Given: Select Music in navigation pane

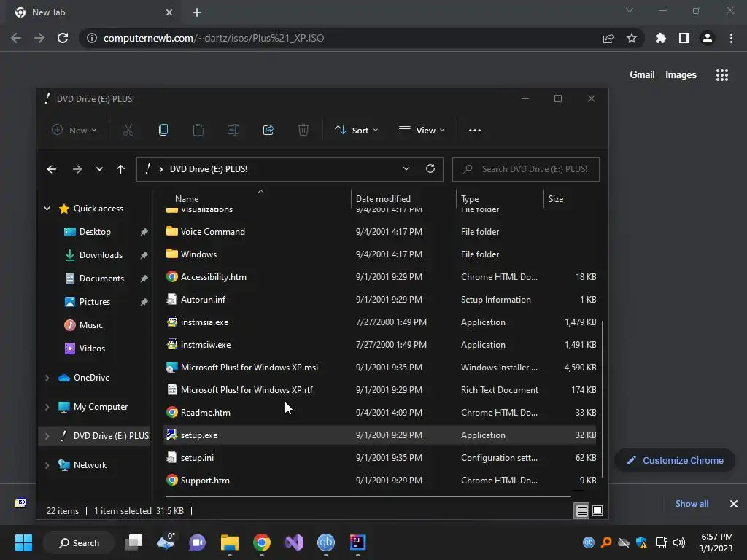Looking at the screenshot, I should (x=90, y=325).
